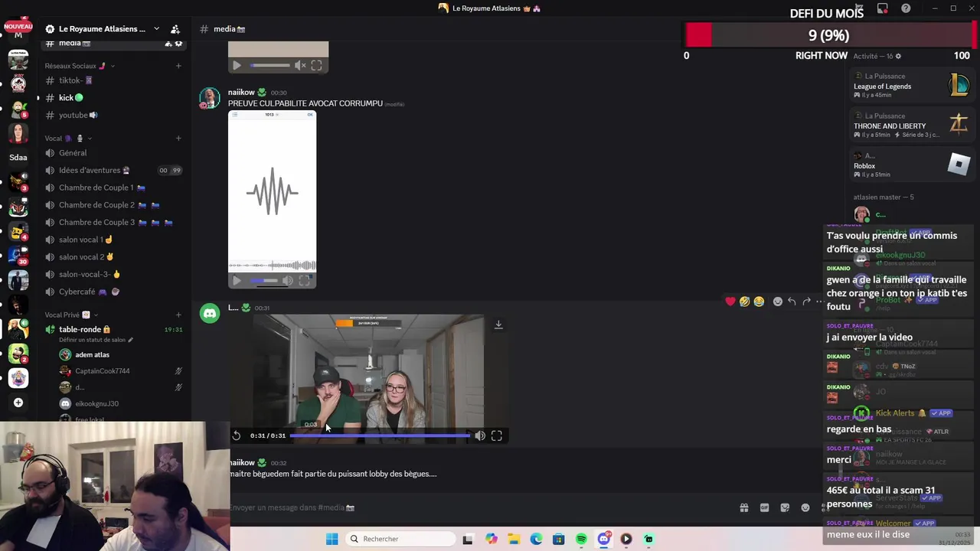Viewport: 980px width, 551px height.
Task: Open the server invite people icon
Action: pos(175,29)
